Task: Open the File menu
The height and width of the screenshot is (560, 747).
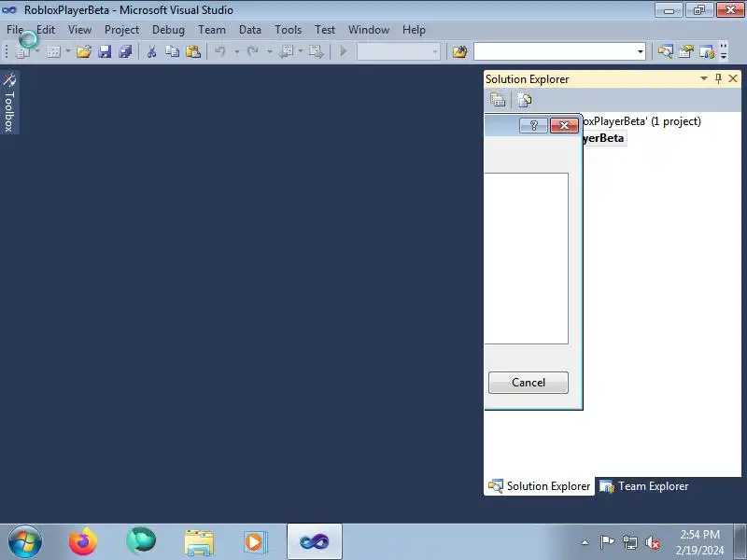Action: 15,30
